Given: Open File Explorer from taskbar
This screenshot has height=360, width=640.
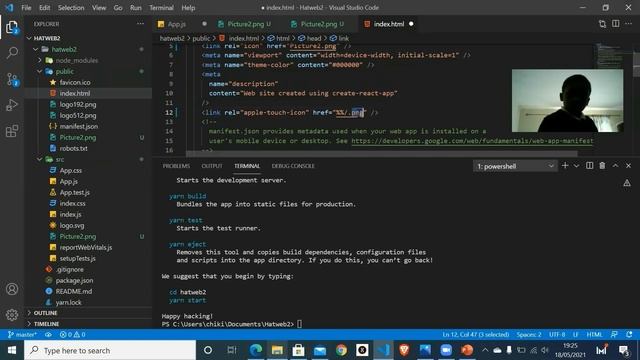Looking at the screenshot, I should tap(277, 350).
